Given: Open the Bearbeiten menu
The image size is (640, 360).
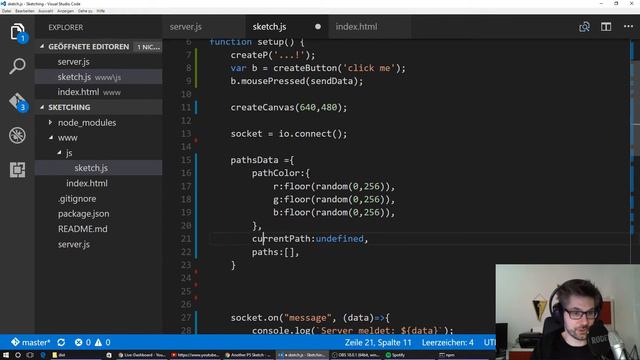Looking at the screenshot, I should coord(24,11).
